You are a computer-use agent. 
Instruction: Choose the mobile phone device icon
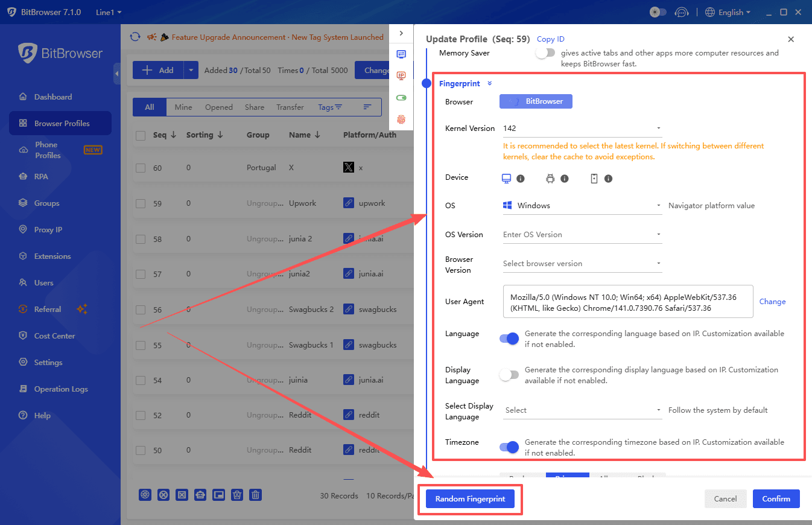point(594,179)
